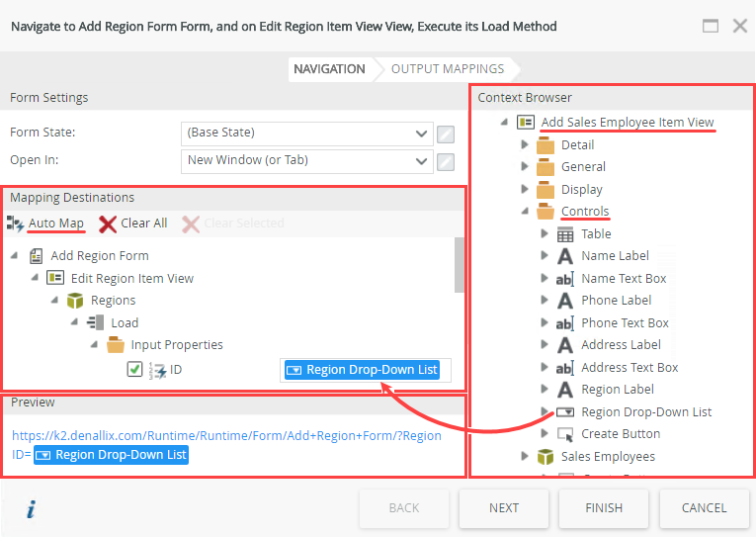The height and width of the screenshot is (537, 756).
Task: Click the Region Drop-Down List mapping field
Action: (x=366, y=370)
